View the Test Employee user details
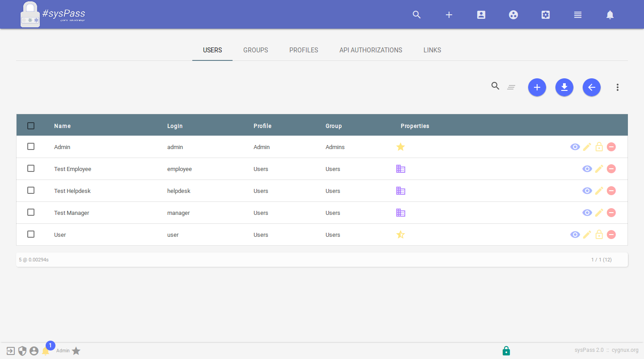The width and height of the screenshot is (644, 359). point(587,169)
